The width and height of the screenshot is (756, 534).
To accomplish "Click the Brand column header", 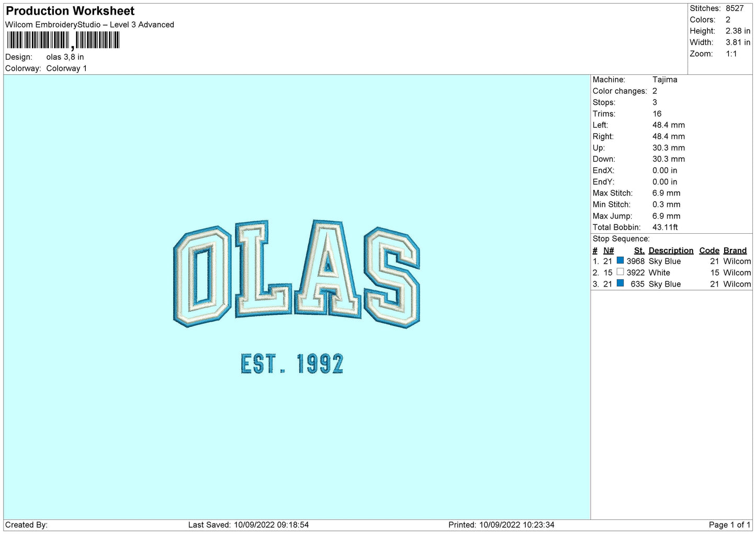I will pos(735,251).
